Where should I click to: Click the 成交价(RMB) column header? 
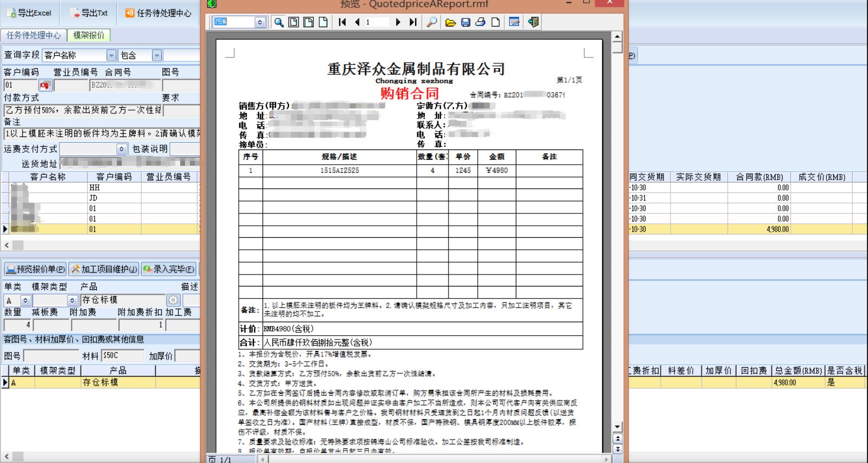coord(821,177)
